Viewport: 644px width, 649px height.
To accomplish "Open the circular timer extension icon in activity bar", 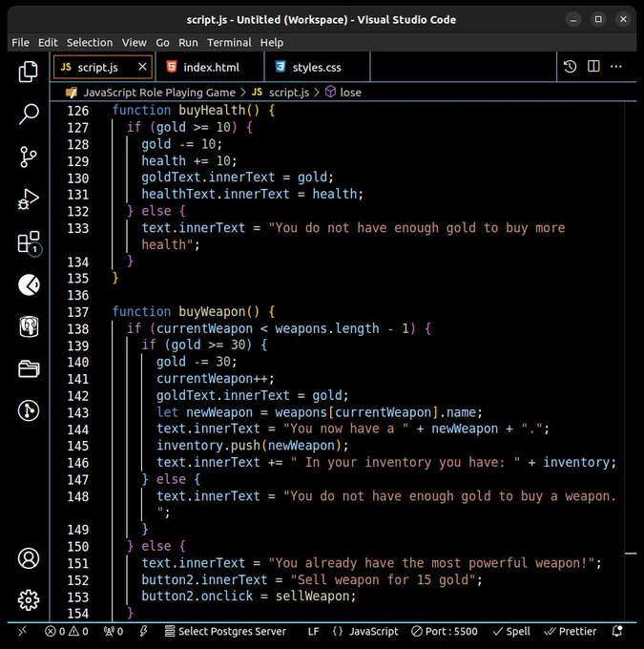I will 29,284.
